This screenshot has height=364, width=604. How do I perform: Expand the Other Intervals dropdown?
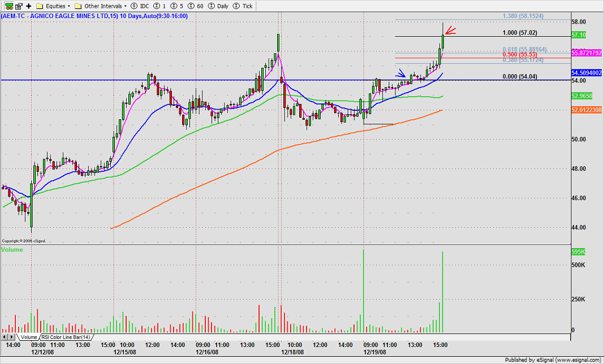(101, 6)
